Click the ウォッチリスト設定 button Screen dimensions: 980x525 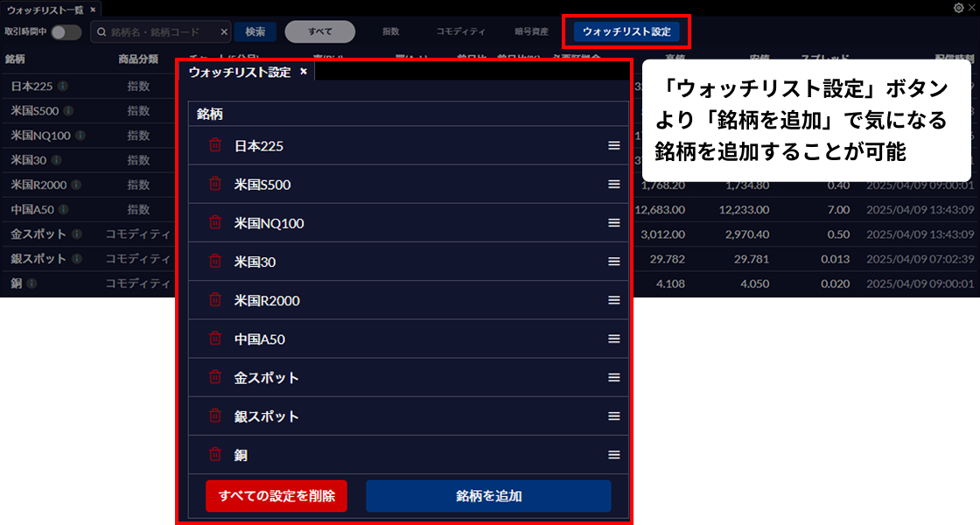tap(626, 32)
